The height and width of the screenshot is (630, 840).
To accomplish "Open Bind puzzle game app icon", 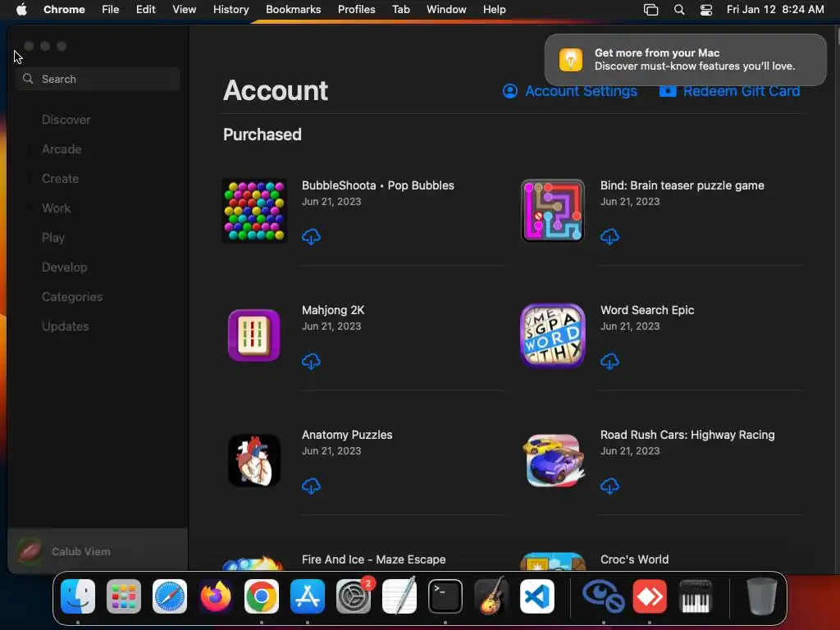I will 552,211.
